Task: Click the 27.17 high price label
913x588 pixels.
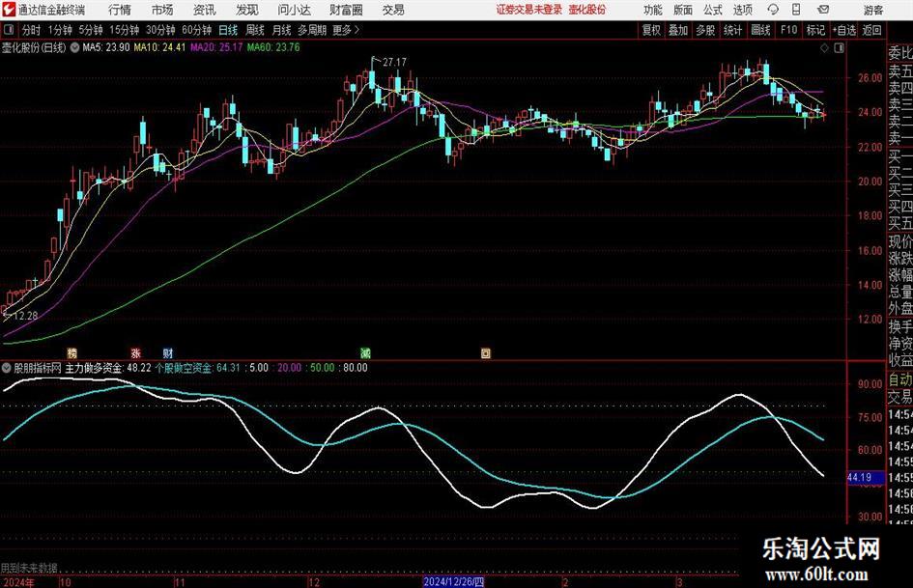Action: point(395,63)
